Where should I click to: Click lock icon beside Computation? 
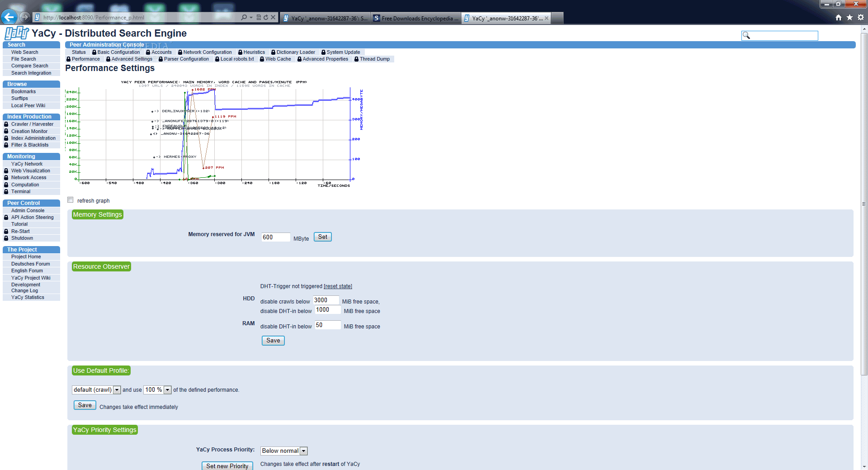tap(6, 185)
